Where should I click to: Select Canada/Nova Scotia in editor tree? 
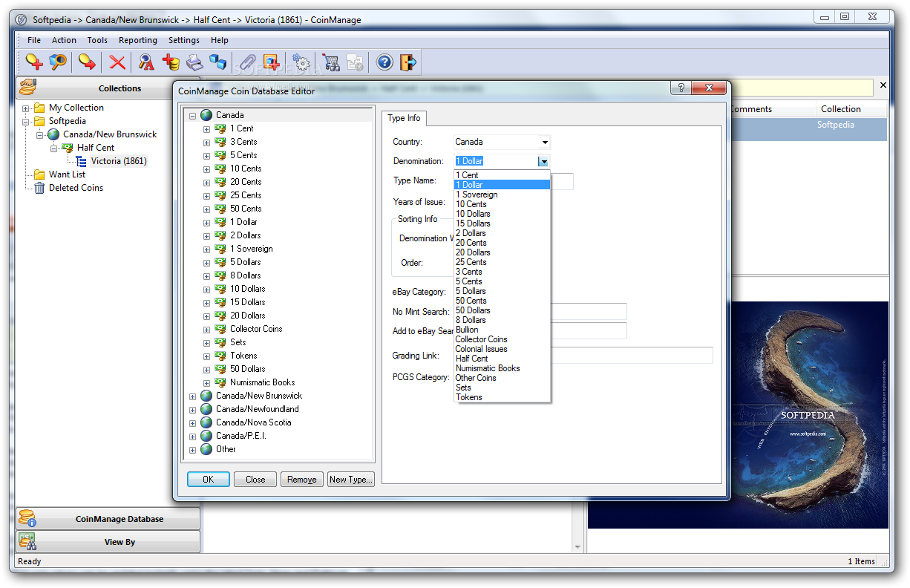point(253,422)
